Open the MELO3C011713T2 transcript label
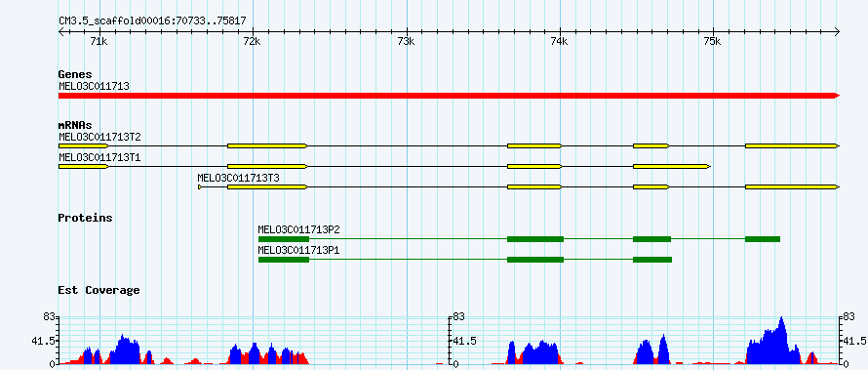This screenshot has width=868, height=370. coord(99,137)
